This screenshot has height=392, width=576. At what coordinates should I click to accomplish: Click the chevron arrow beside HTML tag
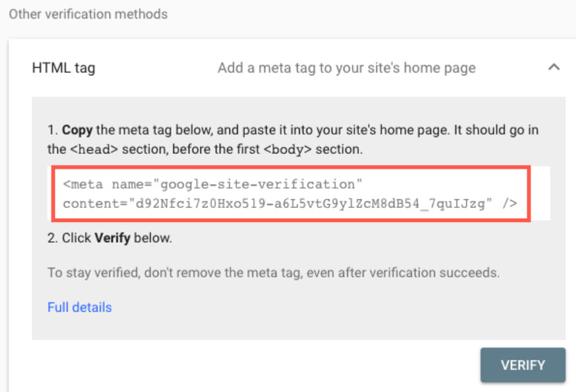pyautogui.click(x=554, y=66)
